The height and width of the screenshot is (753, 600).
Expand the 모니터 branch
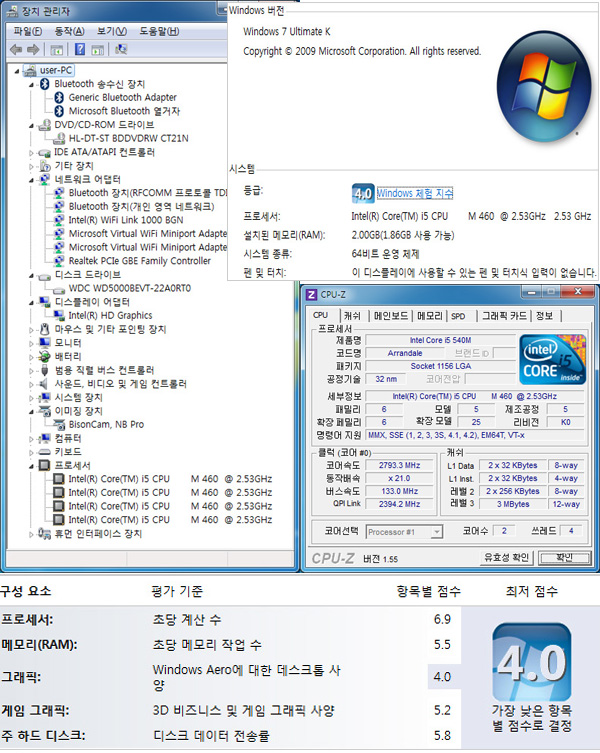[31, 343]
